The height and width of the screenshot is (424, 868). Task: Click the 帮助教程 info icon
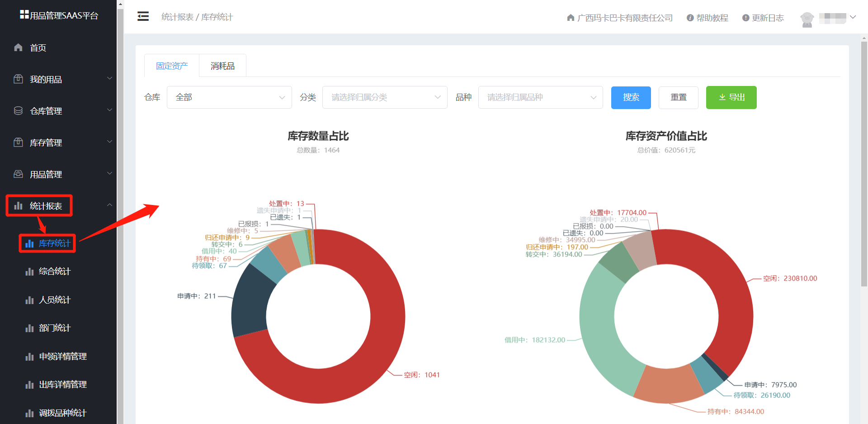point(690,18)
